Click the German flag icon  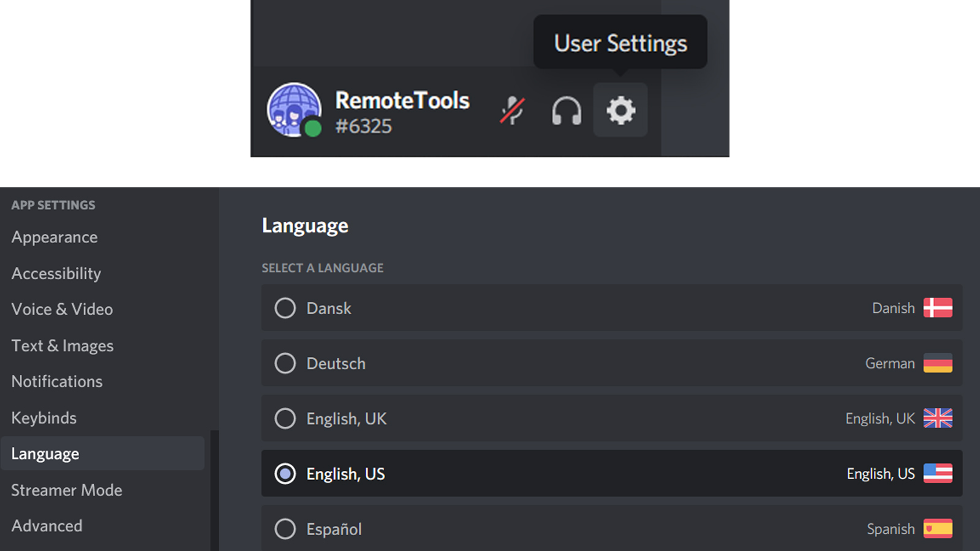938,363
